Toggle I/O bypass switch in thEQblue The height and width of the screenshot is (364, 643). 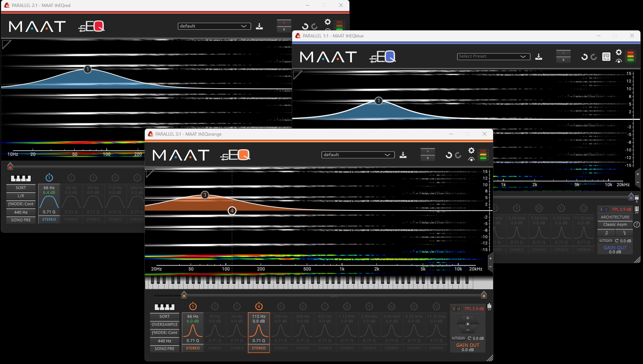point(604,210)
